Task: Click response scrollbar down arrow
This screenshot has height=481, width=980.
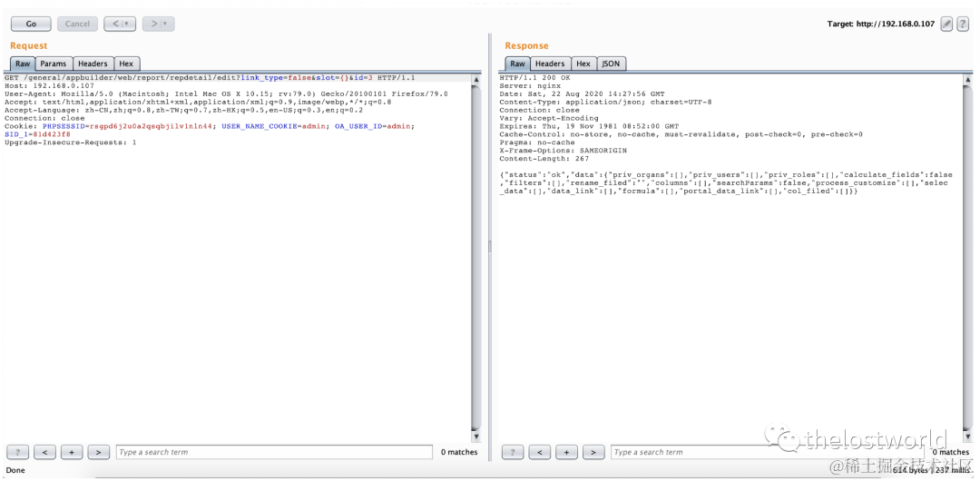Action: 968,437
